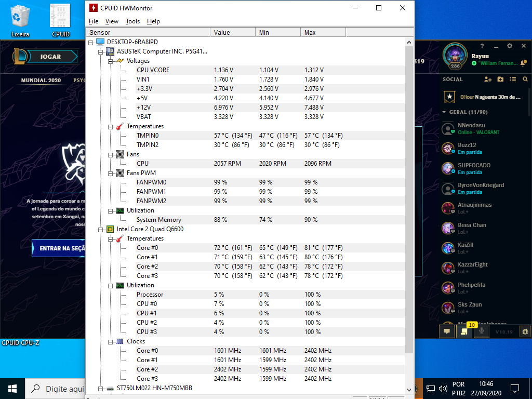
Task: Select the CPU VCORE voltage row
Action: pyautogui.click(x=270, y=70)
